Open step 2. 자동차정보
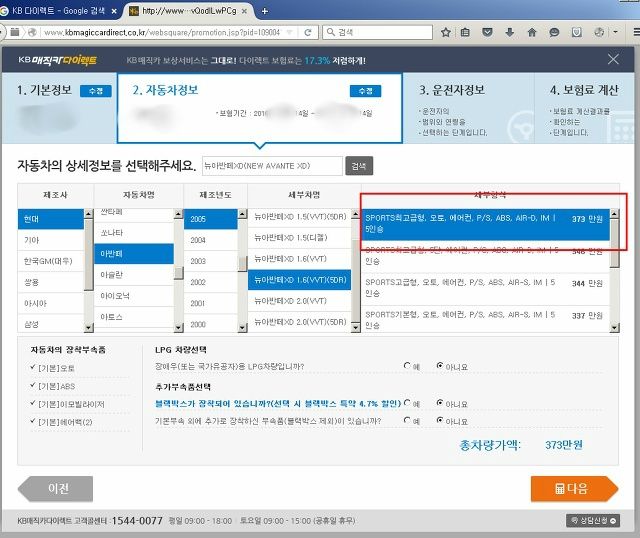640x538 pixels. coord(165,90)
